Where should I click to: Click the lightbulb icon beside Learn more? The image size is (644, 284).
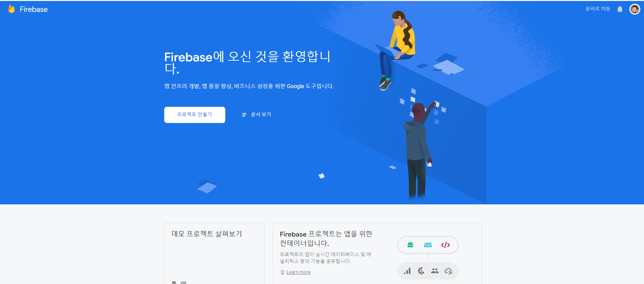click(x=282, y=272)
